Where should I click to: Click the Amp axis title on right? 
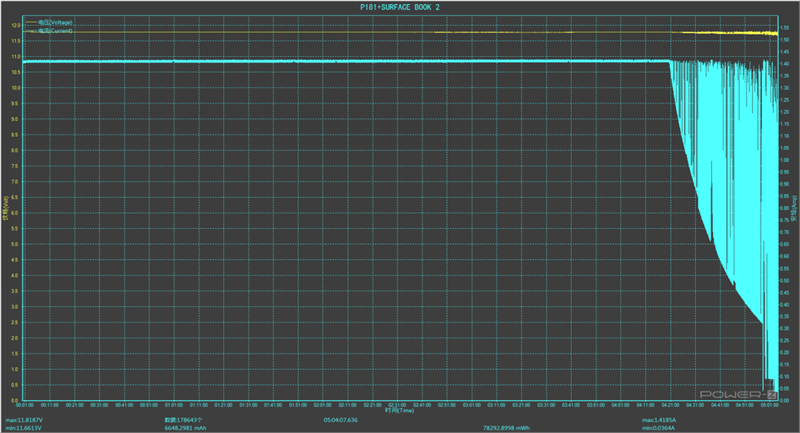pyautogui.click(x=794, y=208)
